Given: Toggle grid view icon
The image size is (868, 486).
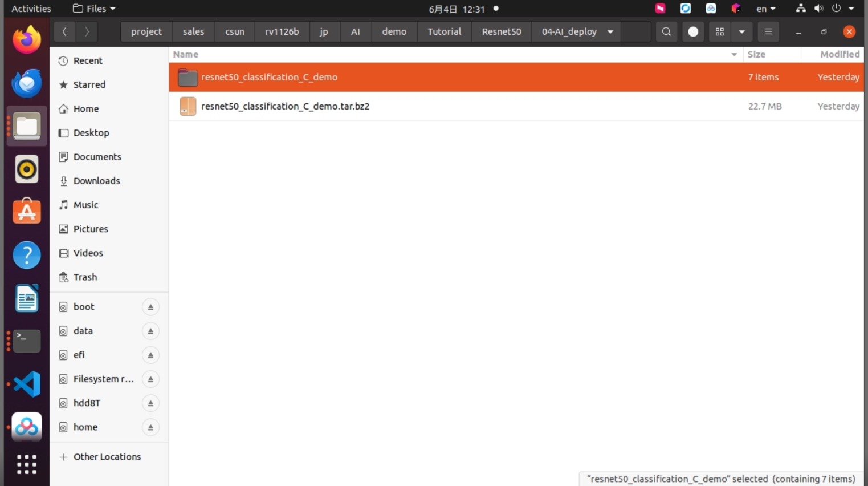Looking at the screenshot, I should pos(720,32).
